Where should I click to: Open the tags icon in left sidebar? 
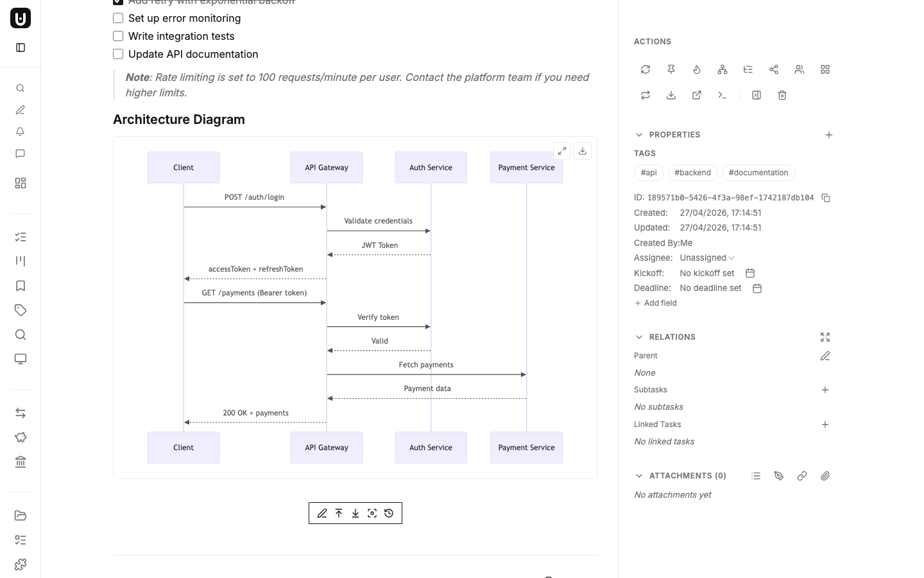[x=21, y=310]
